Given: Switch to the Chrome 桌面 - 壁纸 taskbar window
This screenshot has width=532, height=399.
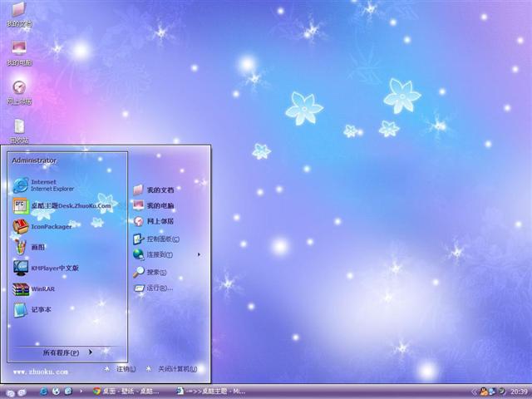Looking at the screenshot, I should [126, 392].
